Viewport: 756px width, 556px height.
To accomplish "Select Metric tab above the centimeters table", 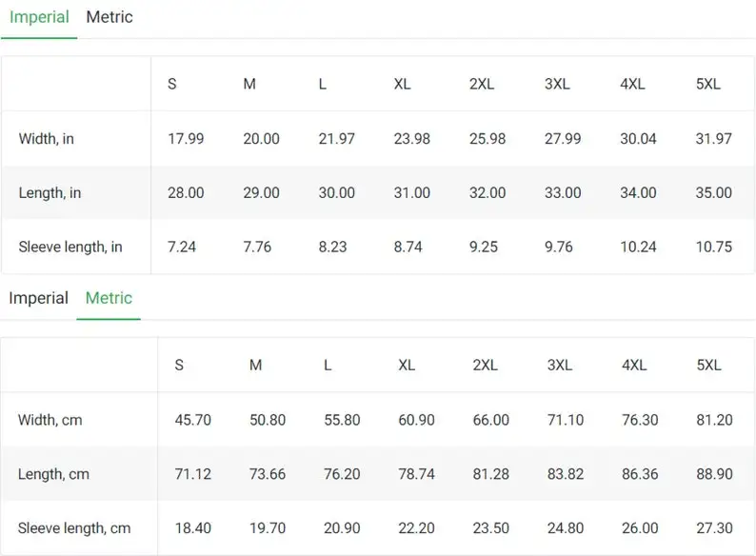I will (x=109, y=298).
